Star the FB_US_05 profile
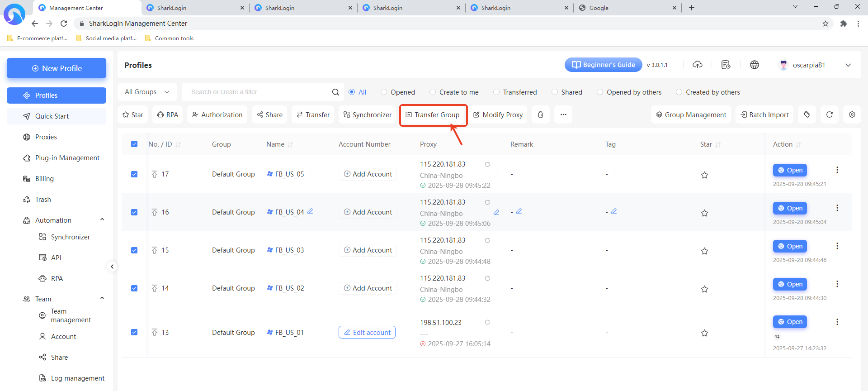This screenshot has width=868, height=391. pyautogui.click(x=704, y=175)
